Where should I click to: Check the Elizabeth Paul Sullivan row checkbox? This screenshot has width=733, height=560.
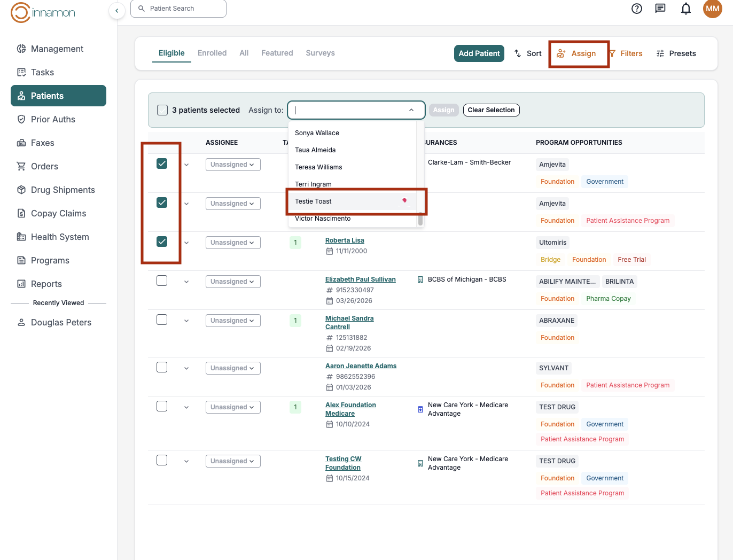(162, 281)
